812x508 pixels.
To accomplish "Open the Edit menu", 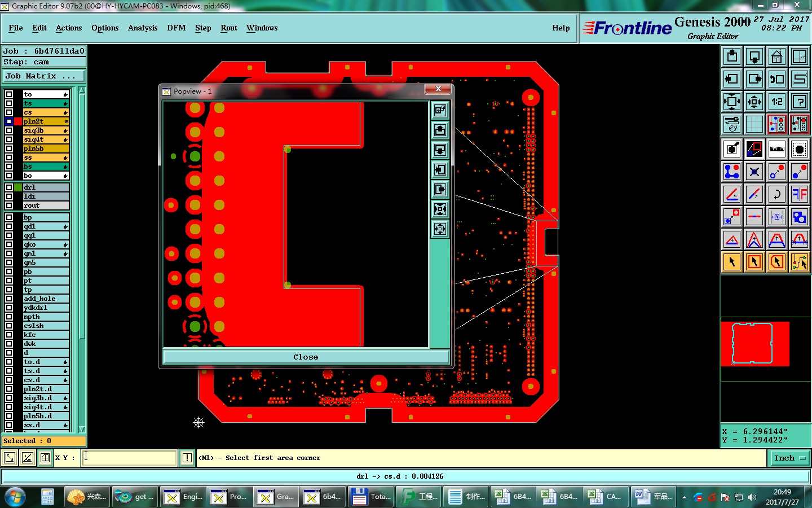I will [39, 28].
